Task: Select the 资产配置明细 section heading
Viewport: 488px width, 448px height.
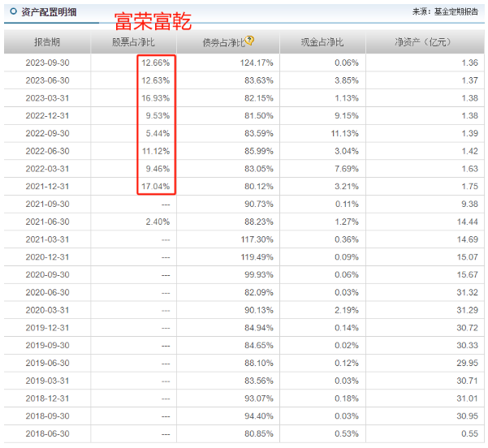Action: click(x=49, y=12)
